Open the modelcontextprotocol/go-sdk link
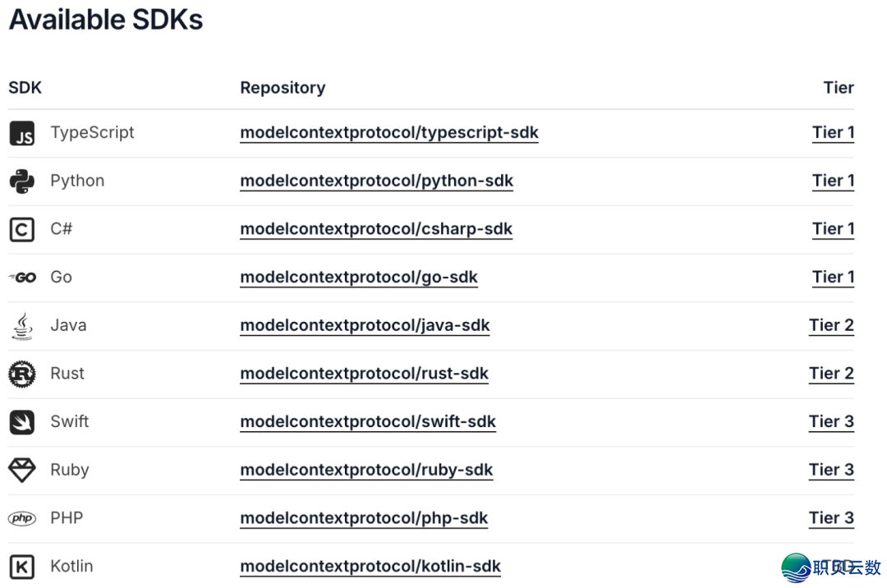 click(359, 278)
